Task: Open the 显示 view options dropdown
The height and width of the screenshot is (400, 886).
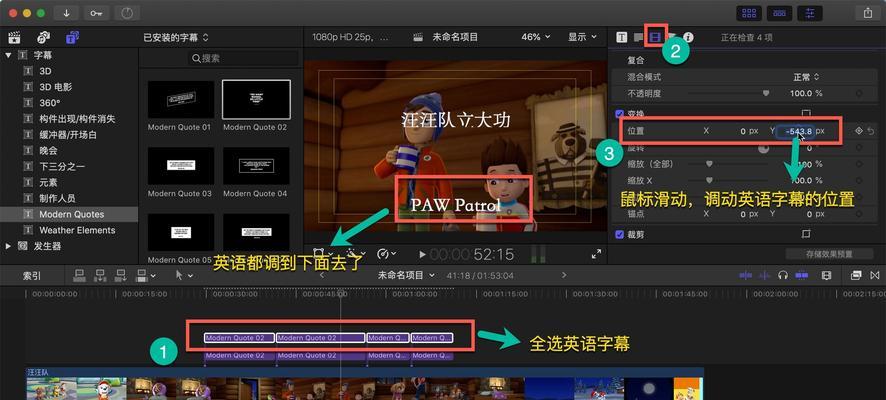Action: (582, 37)
